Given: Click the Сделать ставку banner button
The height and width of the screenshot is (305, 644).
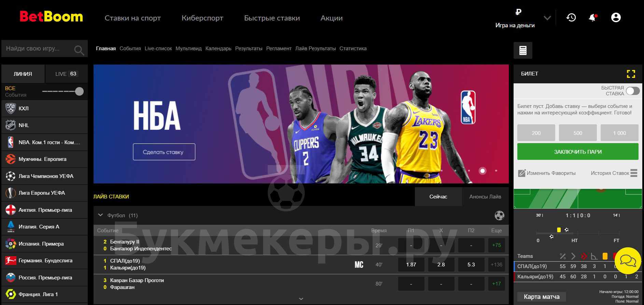Looking at the screenshot, I should (x=164, y=152).
